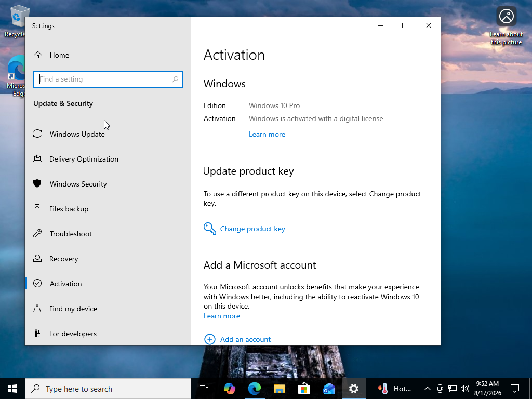Maximize the Settings window

404,25
